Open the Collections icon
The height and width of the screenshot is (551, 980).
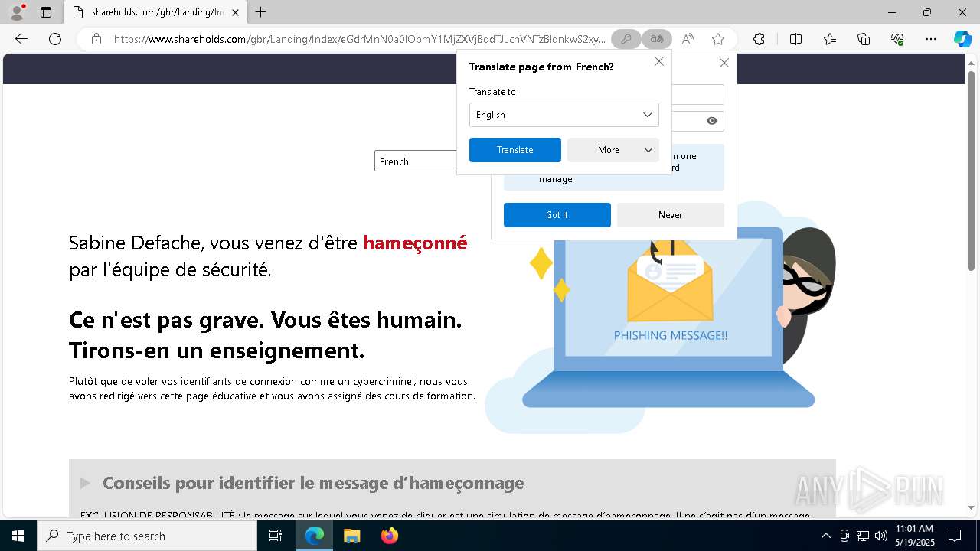click(864, 39)
